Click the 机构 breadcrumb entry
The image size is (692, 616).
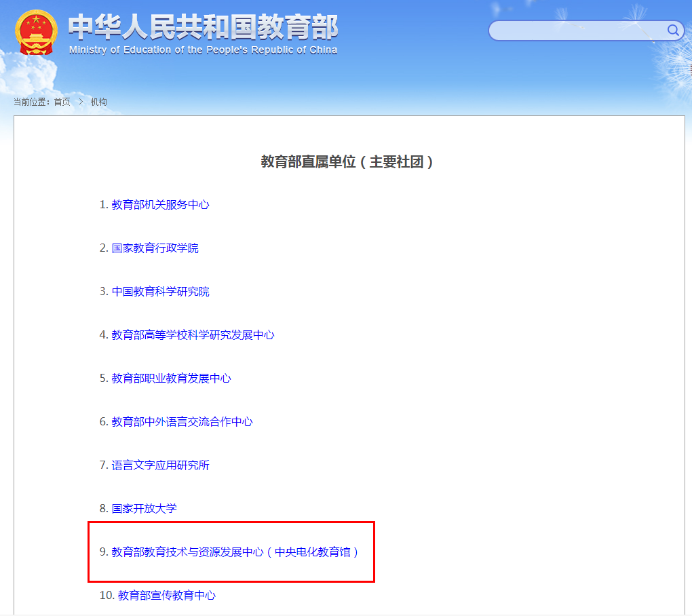pyautogui.click(x=99, y=102)
